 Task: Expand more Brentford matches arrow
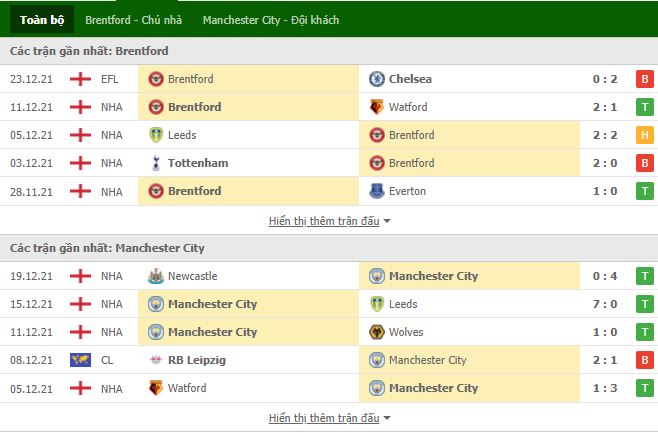[387, 221]
